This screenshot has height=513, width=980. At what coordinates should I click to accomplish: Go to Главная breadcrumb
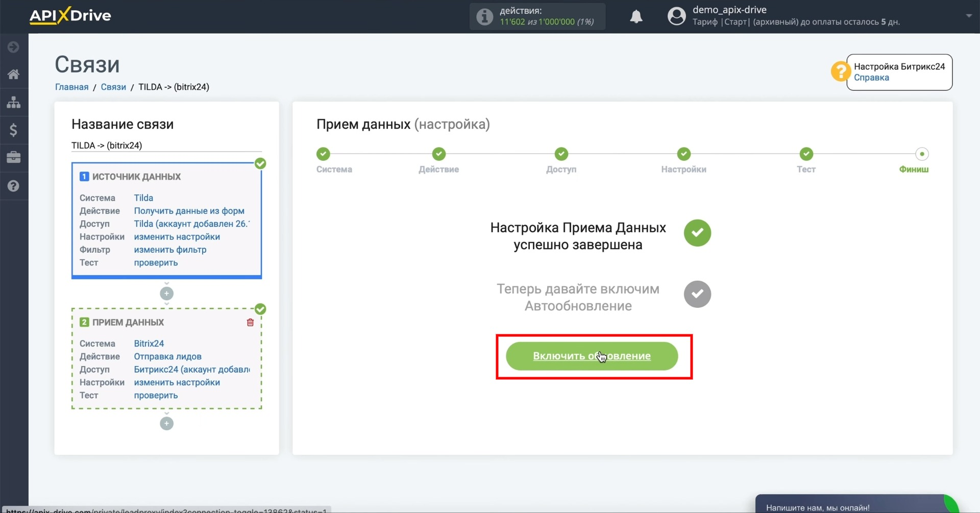71,87
